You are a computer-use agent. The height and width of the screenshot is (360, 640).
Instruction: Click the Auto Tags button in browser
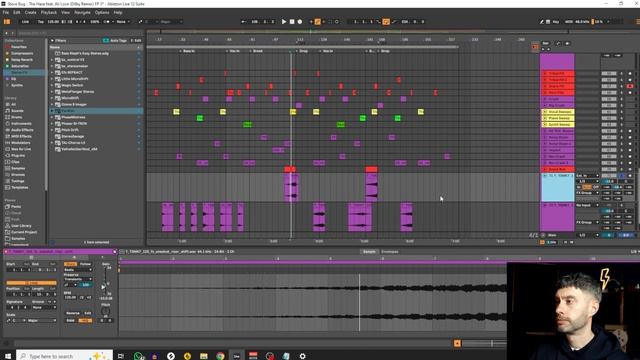(115, 40)
